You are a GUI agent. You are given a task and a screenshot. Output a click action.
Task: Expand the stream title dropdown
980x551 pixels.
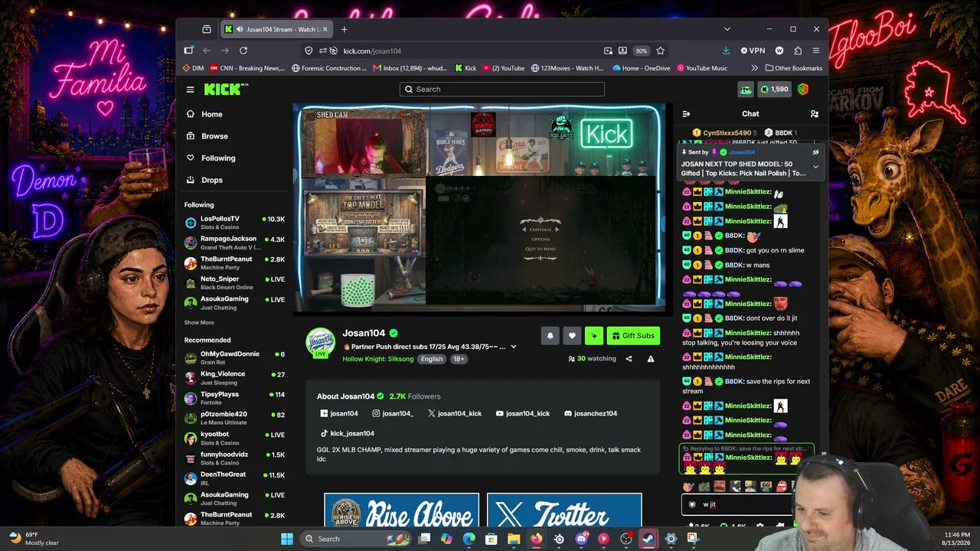(x=513, y=347)
